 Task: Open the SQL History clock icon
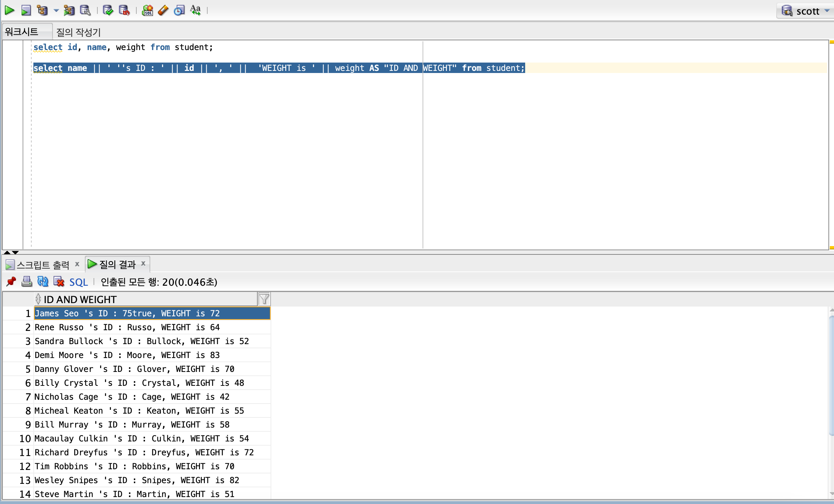[x=179, y=10]
